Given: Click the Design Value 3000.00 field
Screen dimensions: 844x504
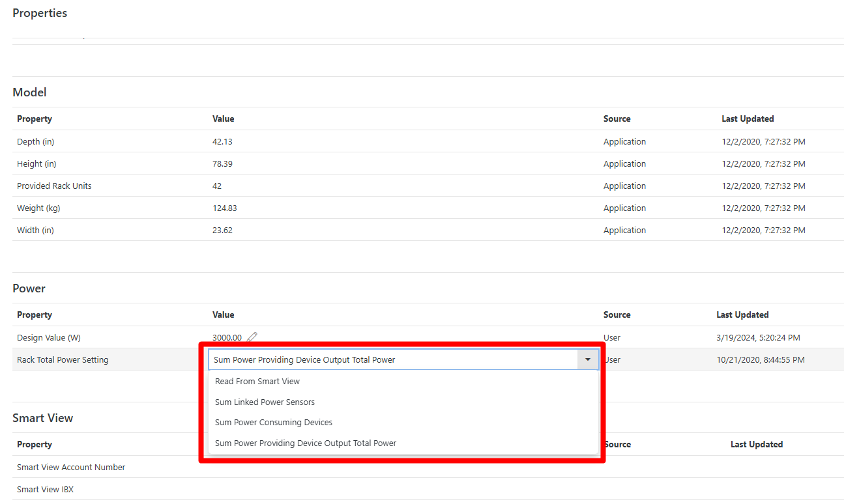Looking at the screenshot, I should click(x=227, y=338).
